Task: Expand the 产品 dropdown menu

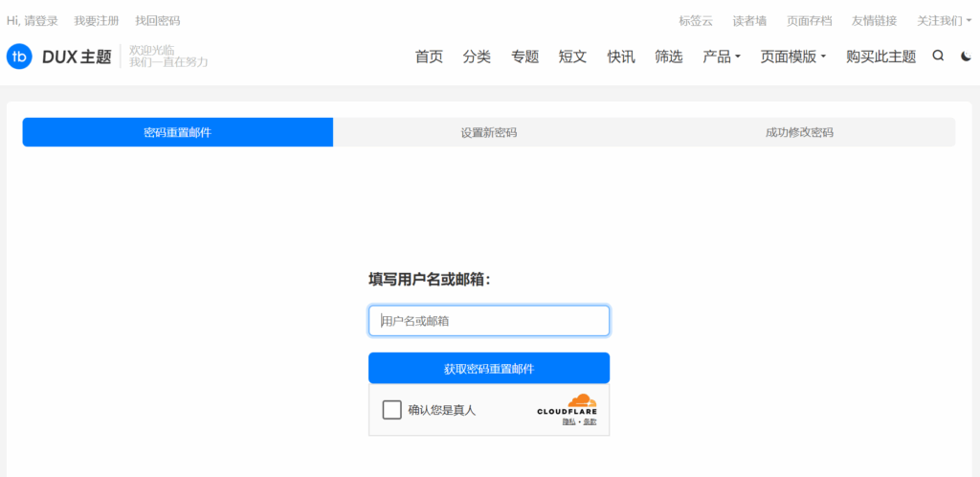Action: 722,57
